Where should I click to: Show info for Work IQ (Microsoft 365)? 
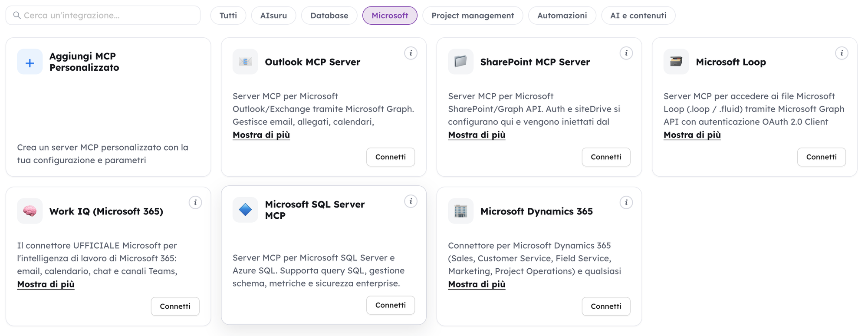pos(195,202)
